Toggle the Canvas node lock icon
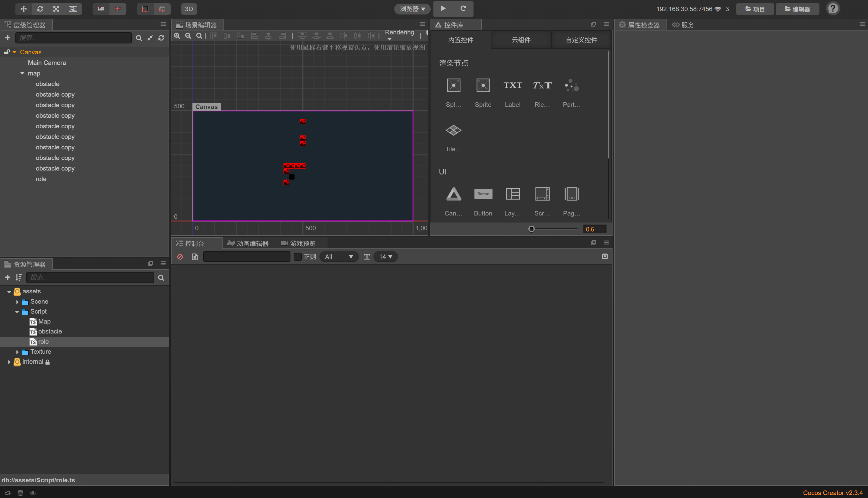 [7, 52]
